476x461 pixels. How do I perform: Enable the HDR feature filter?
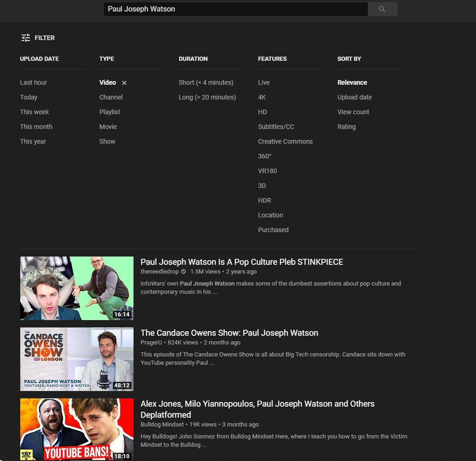click(264, 200)
